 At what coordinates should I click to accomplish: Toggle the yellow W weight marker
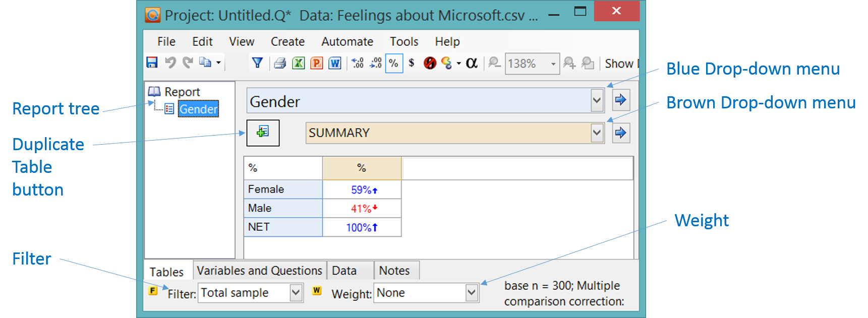317,291
